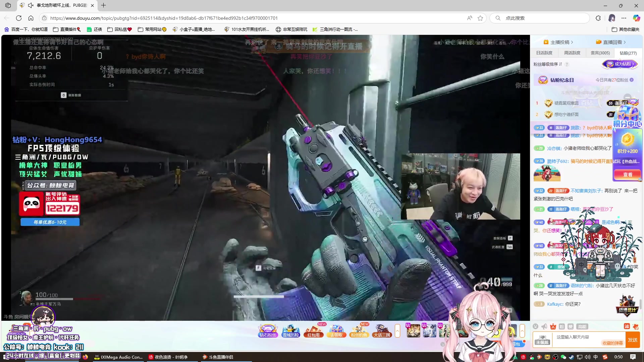Click the 成为钻粉 button
The image size is (644, 362).
(620, 64)
